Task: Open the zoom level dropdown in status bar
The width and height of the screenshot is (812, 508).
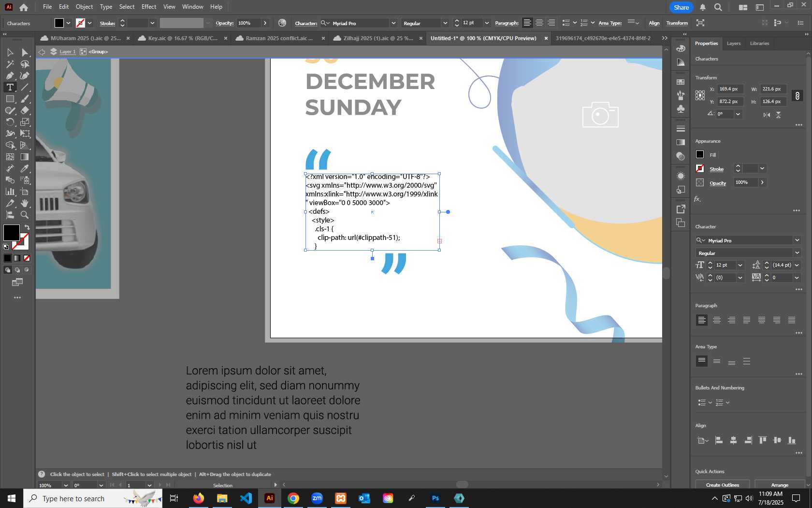Action: coord(66,485)
